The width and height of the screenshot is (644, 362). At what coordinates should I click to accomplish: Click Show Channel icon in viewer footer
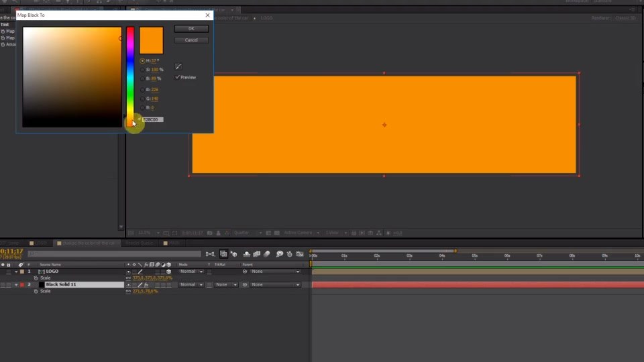point(226,233)
